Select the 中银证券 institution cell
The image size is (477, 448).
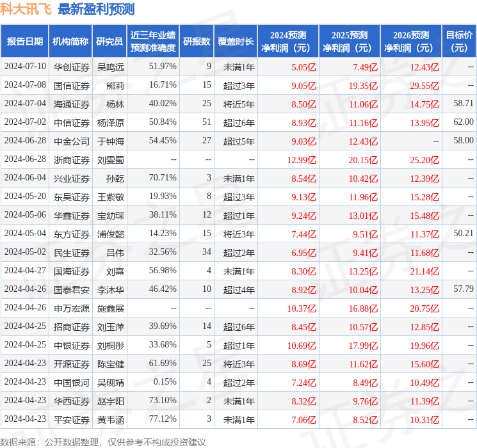click(72, 346)
